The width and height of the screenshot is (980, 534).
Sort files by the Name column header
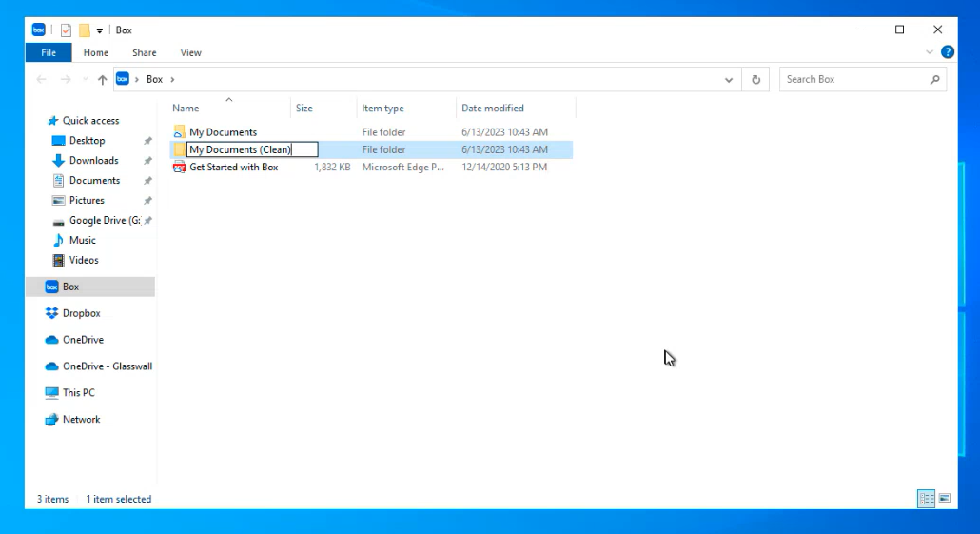click(x=186, y=108)
